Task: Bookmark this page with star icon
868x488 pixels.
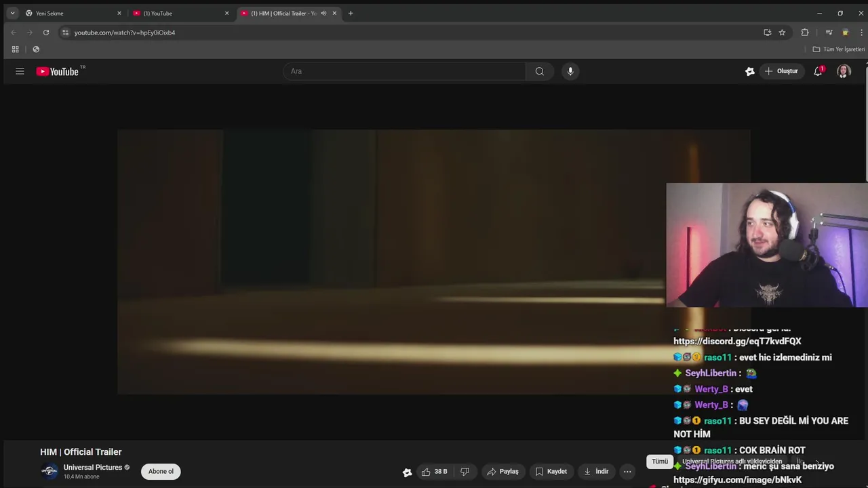Action: [782, 33]
